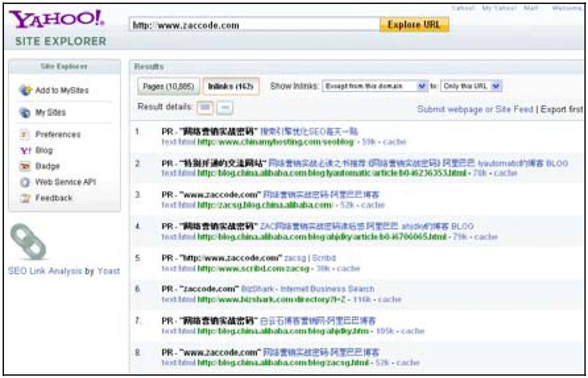Select the detailed result view toggle

(205, 107)
